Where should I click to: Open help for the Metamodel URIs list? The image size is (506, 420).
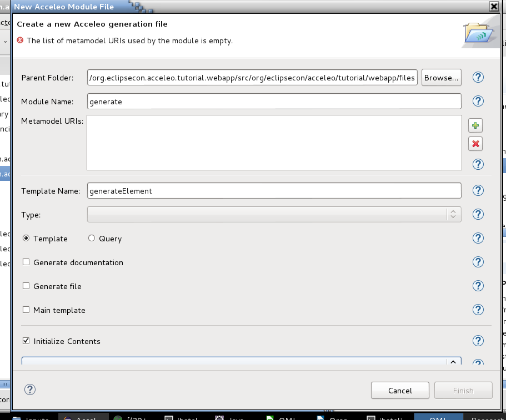(x=478, y=164)
